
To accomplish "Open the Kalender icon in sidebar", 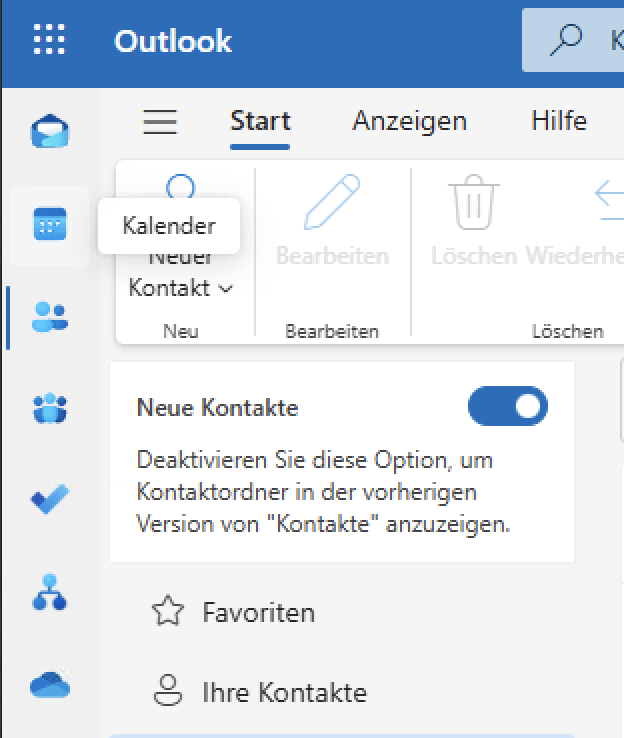I will (x=50, y=224).
